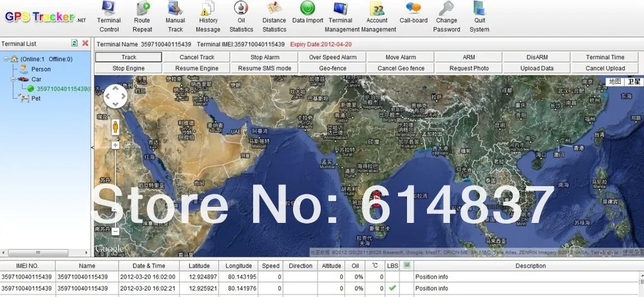Click the green LBS checkmark in 16:02:21 row
This screenshot has height=297, width=644.
pos(392,288)
